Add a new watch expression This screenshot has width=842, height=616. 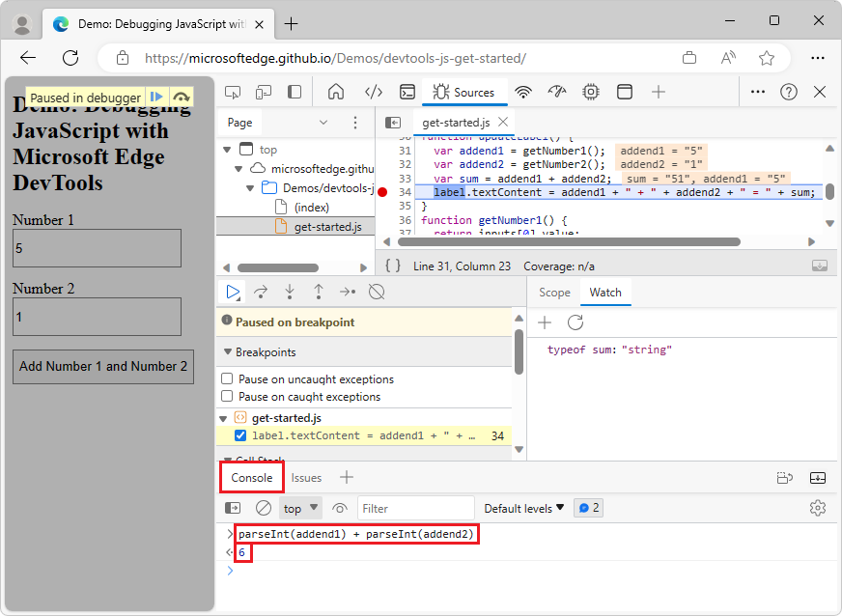(545, 323)
